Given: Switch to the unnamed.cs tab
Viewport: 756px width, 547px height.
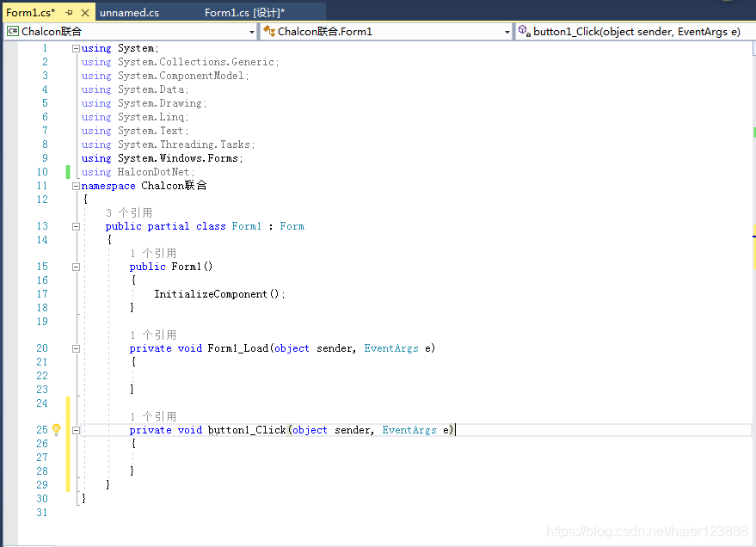Looking at the screenshot, I should [x=129, y=13].
